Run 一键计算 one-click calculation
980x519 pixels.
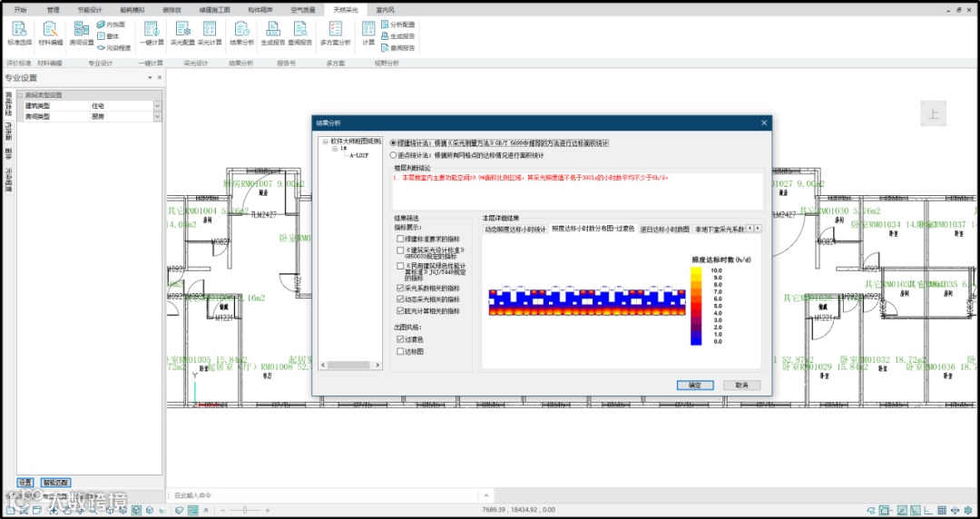tap(152, 34)
